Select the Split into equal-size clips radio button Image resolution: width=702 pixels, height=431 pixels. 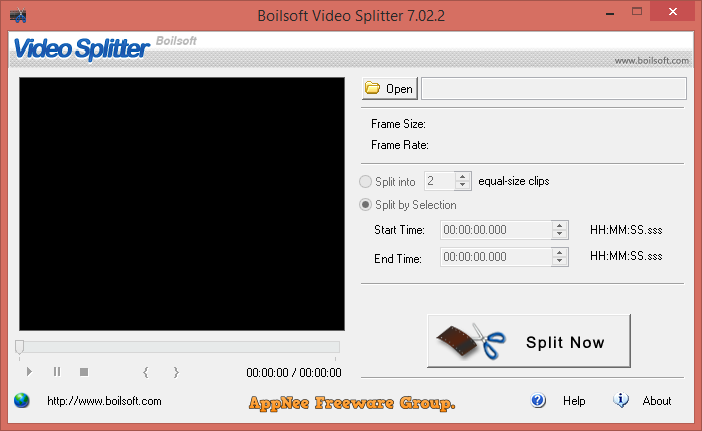pos(365,181)
